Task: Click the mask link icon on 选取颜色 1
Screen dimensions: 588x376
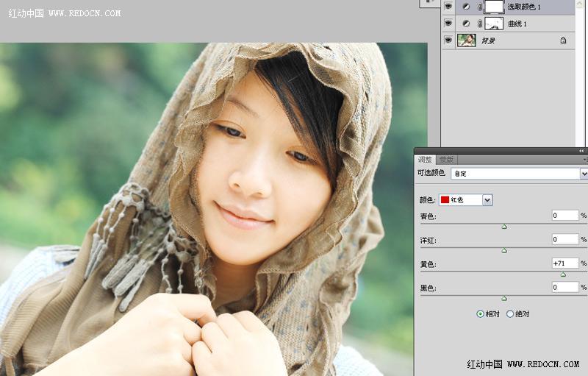Action: point(480,7)
